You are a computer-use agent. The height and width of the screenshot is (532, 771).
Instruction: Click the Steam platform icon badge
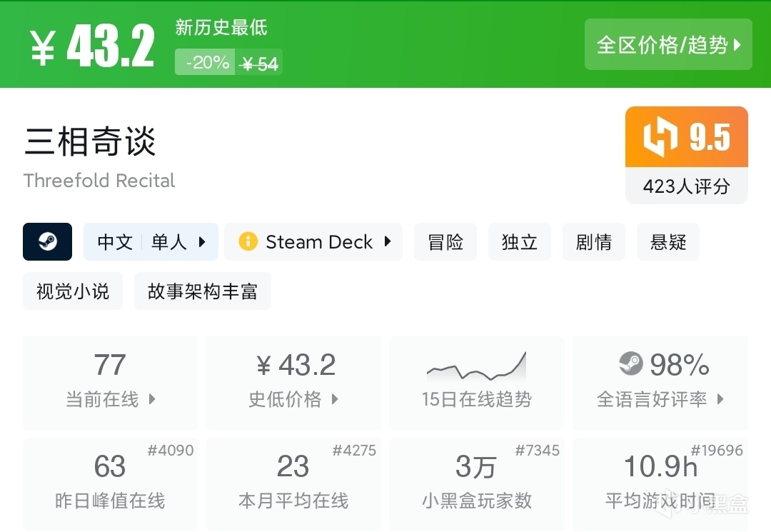(48, 242)
